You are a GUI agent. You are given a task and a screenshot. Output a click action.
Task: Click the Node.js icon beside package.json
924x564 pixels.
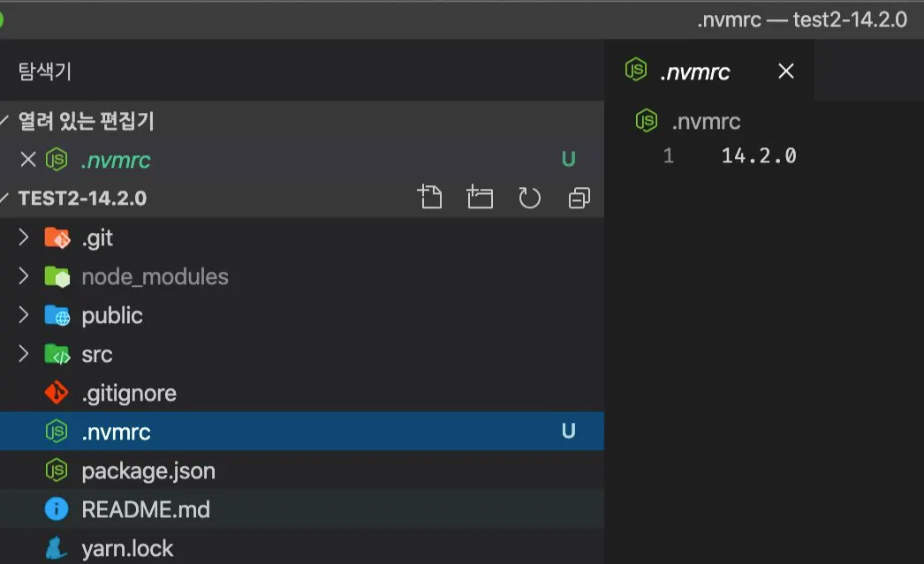57,470
